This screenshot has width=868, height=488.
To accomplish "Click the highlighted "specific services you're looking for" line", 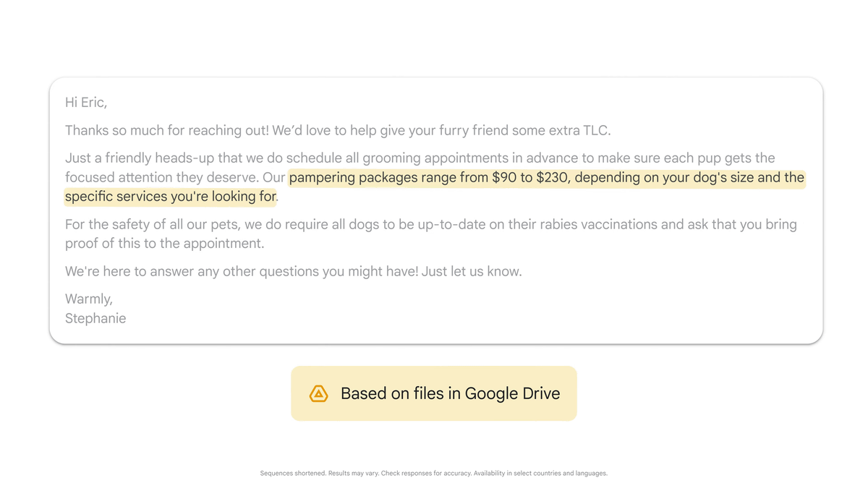I will click(x=171, y=197).
